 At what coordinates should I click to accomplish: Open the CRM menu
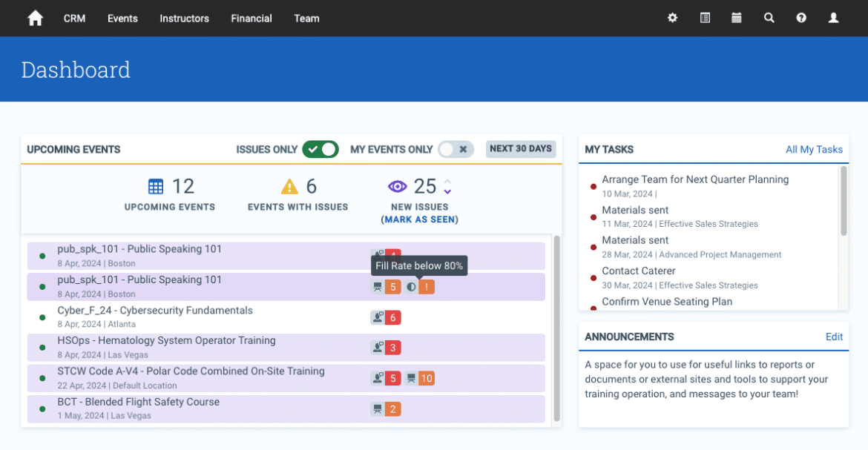pyautogui.click(x=74, y=19)
